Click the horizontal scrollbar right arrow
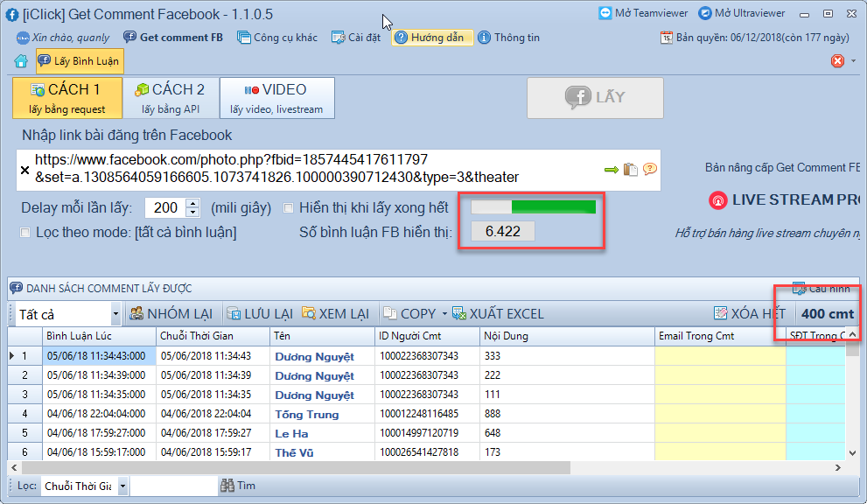Image resolution: width=867 pixels, height=504 pixels. pos(838,467)
